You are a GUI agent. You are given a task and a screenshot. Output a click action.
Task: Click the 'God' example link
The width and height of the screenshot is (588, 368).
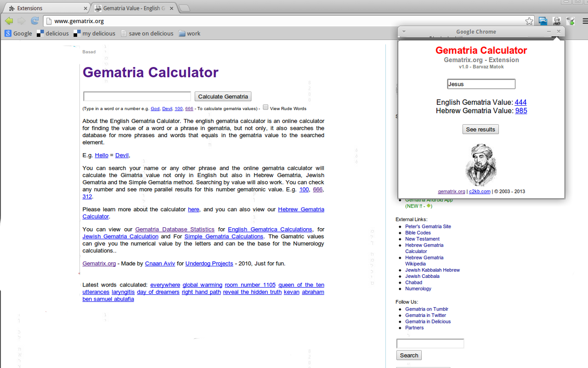point(155,109)
